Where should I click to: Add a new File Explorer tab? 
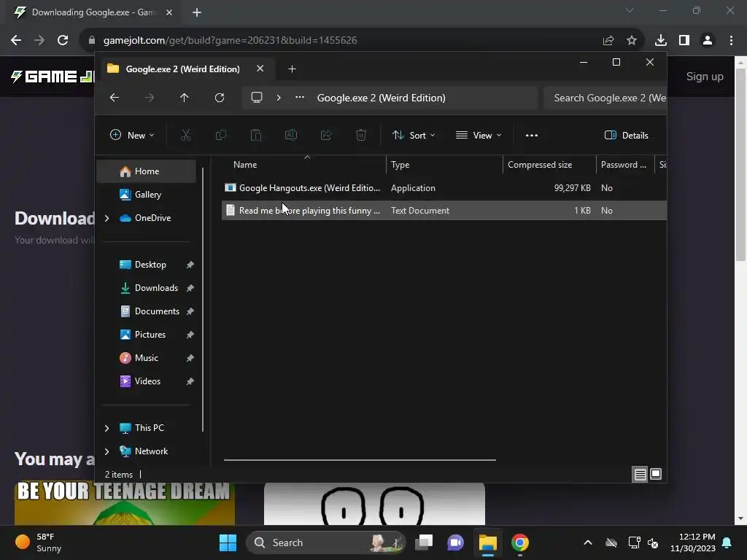(292, 69)
